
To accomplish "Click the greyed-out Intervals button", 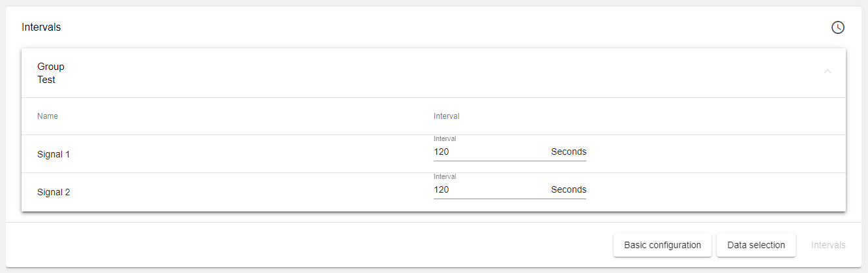I will [x=828, y=246].
